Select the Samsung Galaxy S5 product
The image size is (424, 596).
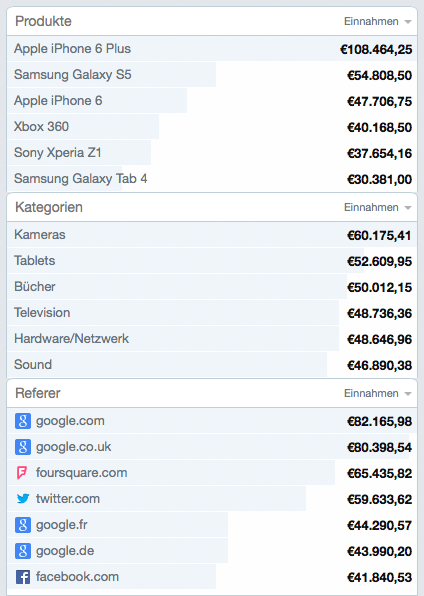tap(73, 74)
